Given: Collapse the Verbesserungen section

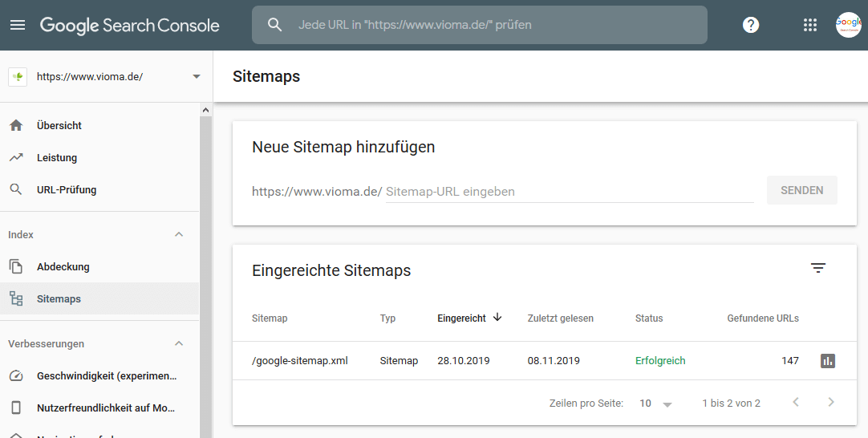Looking at the screenshot, I should (179, 343).
